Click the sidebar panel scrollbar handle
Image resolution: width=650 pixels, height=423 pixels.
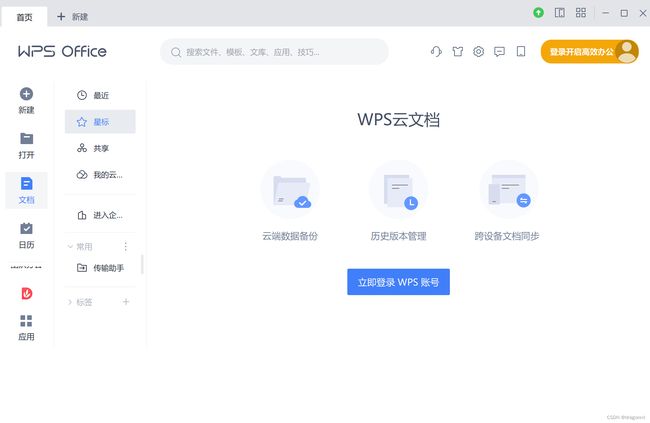tap(142, 264)
